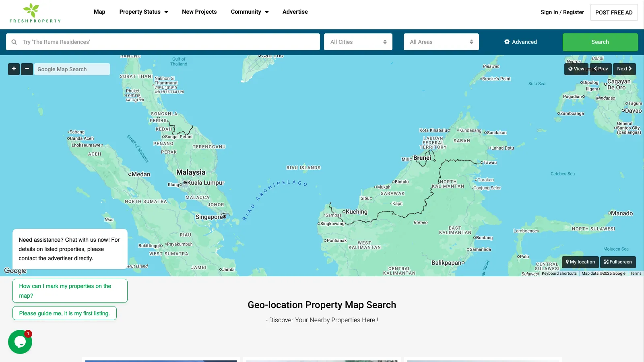Click Sign In / Register
The height and width of the screenshot is (362, 644).
tap(562, 12)
